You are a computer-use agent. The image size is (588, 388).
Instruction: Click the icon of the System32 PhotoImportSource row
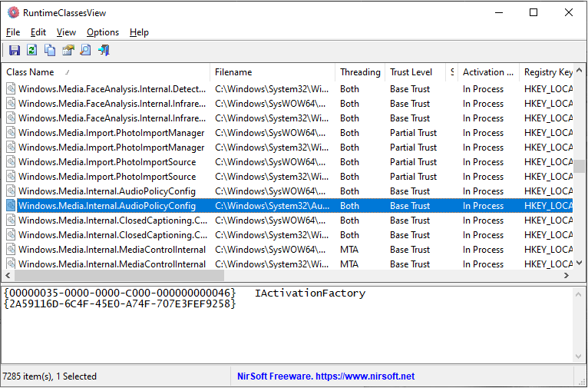pyautogui.click(x=12, y=177)
